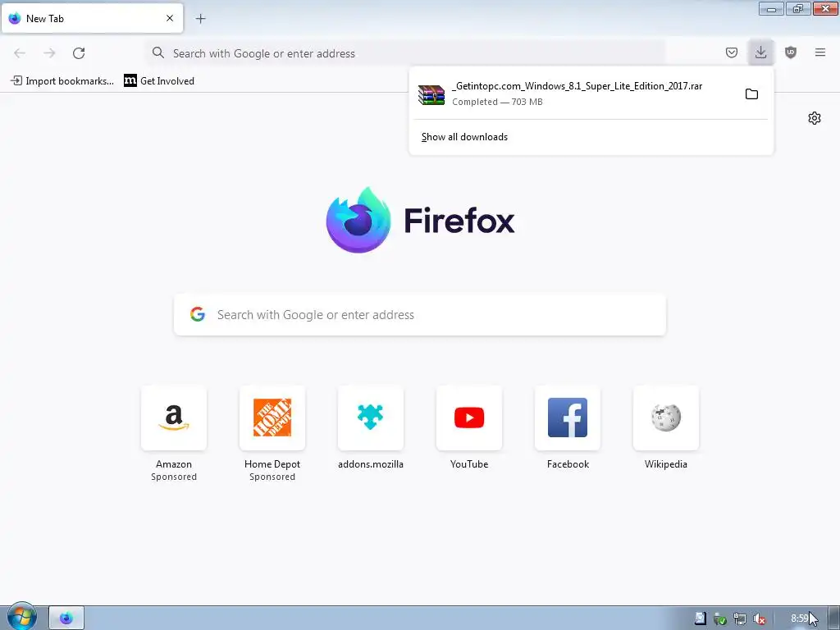Click the WinRAR archive file icon
Image resolution: width=840 pixels, height=630 pixels.
[x=431, y=94]
